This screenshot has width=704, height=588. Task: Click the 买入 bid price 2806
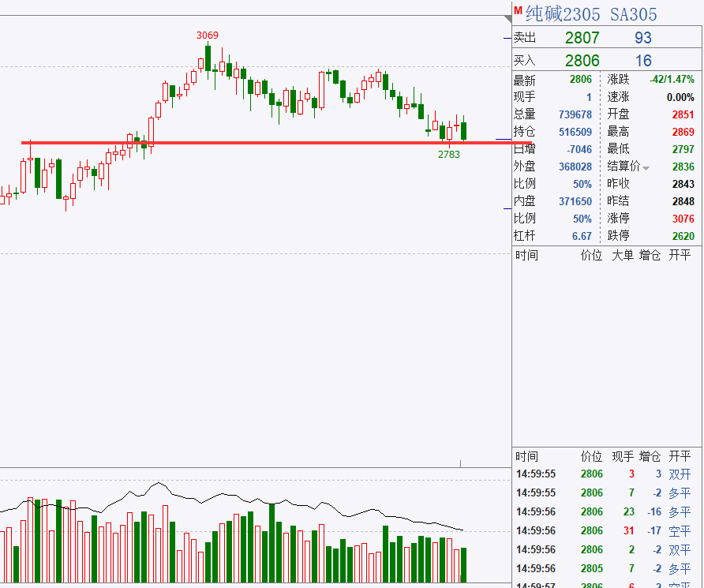pos(582,61)
